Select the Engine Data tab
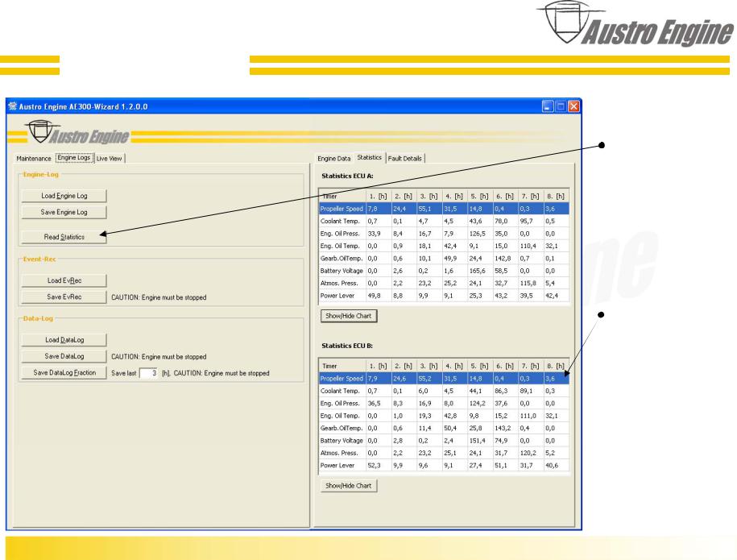The image size is (737, 560). 333,159
